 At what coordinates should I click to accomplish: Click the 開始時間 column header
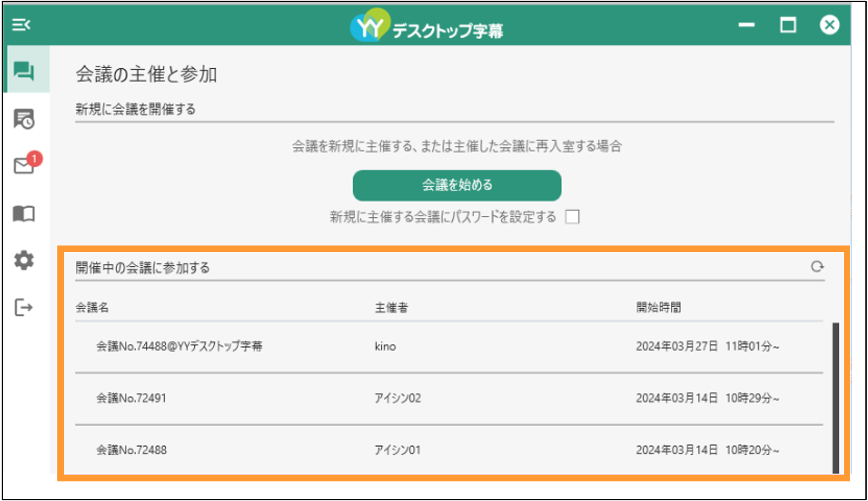pyautogui.click(x=659, y=307)
